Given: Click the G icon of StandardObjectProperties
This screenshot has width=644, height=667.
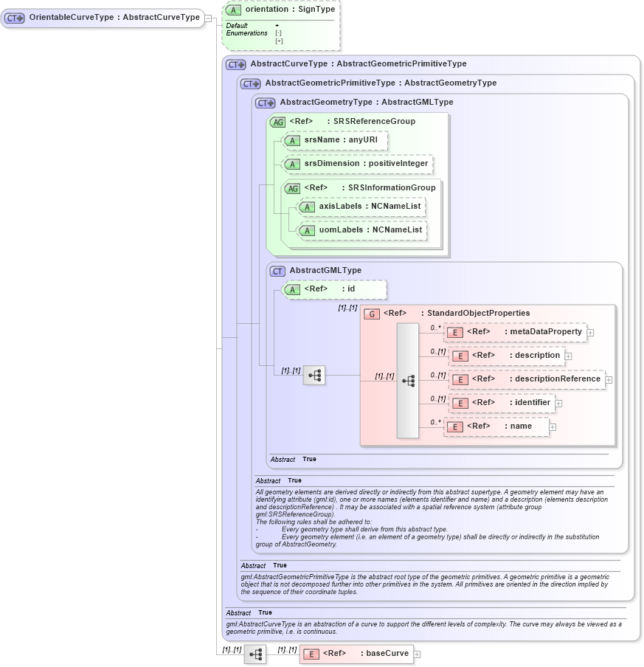Looking at the screenshot, I should (x=372, y=314).
